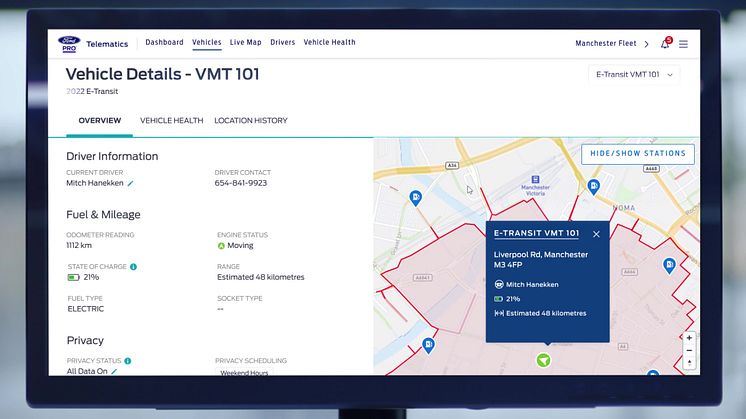Expand Manchester Fleet selector chevron
Image resolution: width=746 pixels, height=419 pixels.
646,44
